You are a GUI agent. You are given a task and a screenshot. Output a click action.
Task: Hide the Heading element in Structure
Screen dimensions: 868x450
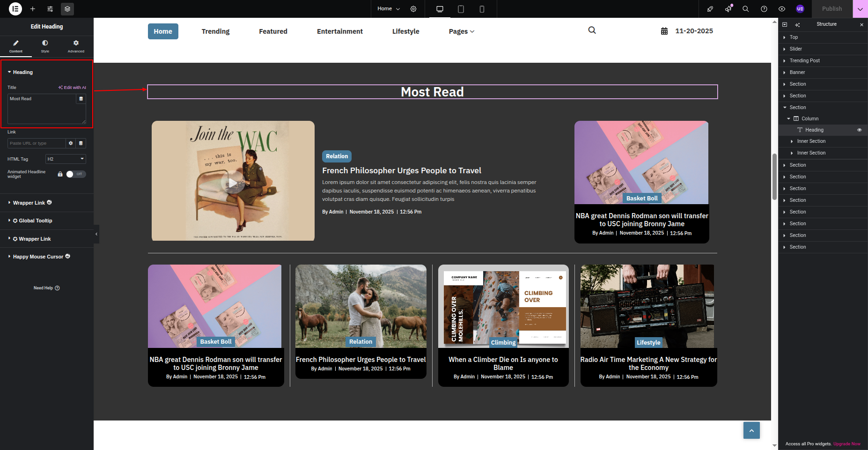click(860, 130)
